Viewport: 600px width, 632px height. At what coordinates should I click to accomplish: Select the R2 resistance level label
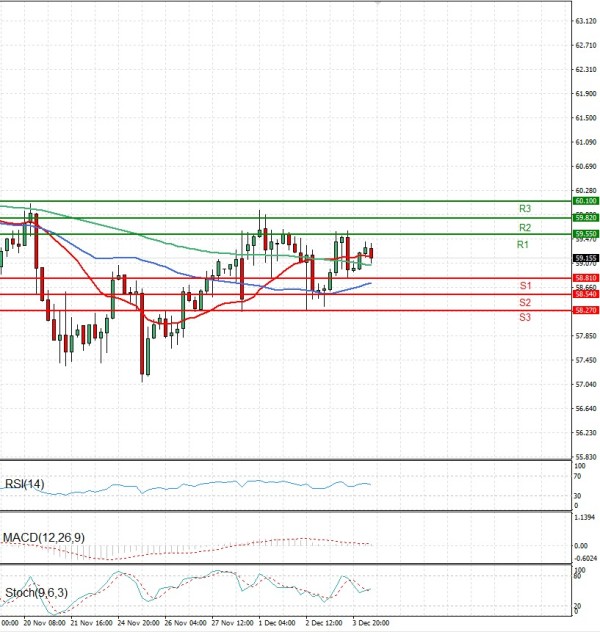click(524, 228)
